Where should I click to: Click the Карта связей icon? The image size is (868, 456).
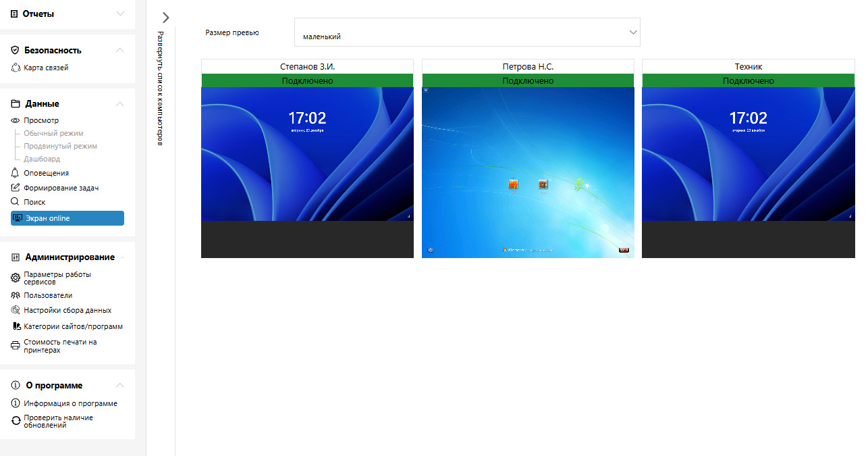point(16,68)
